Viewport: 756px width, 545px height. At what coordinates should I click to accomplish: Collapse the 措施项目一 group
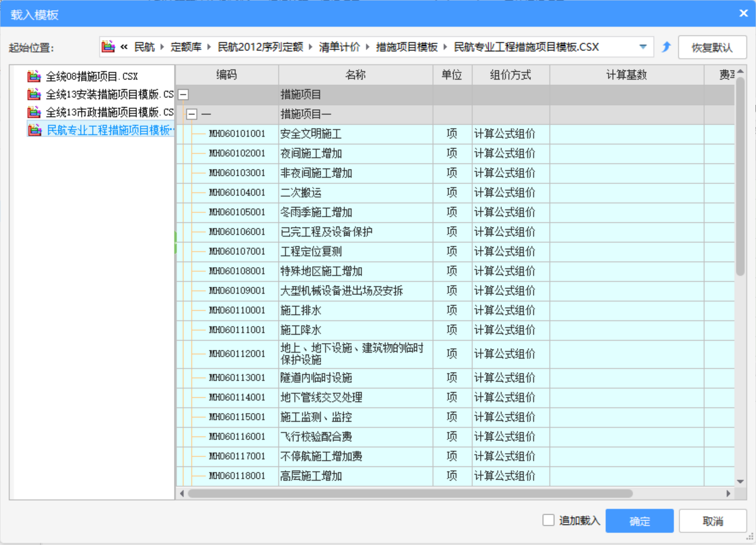click(192, 114)
